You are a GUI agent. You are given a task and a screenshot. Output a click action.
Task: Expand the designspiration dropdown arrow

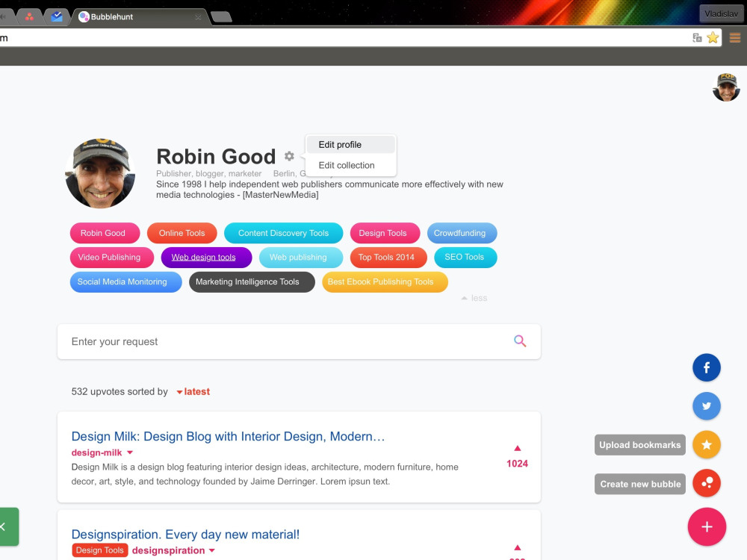pyautogui.click(x=212, y=550)
